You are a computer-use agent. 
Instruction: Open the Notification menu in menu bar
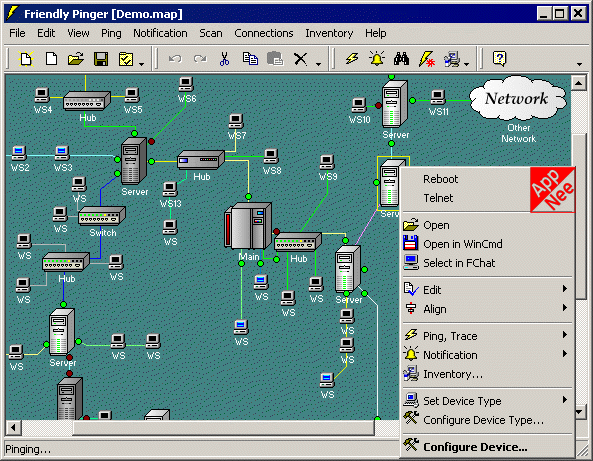point(160,33)
